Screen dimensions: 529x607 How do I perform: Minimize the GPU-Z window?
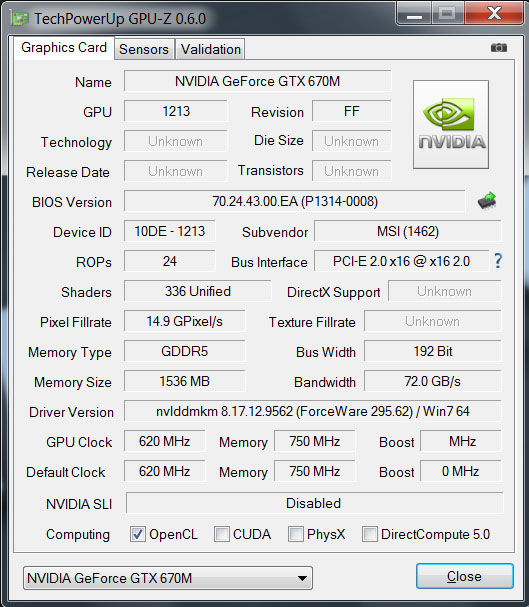(414, 13)
